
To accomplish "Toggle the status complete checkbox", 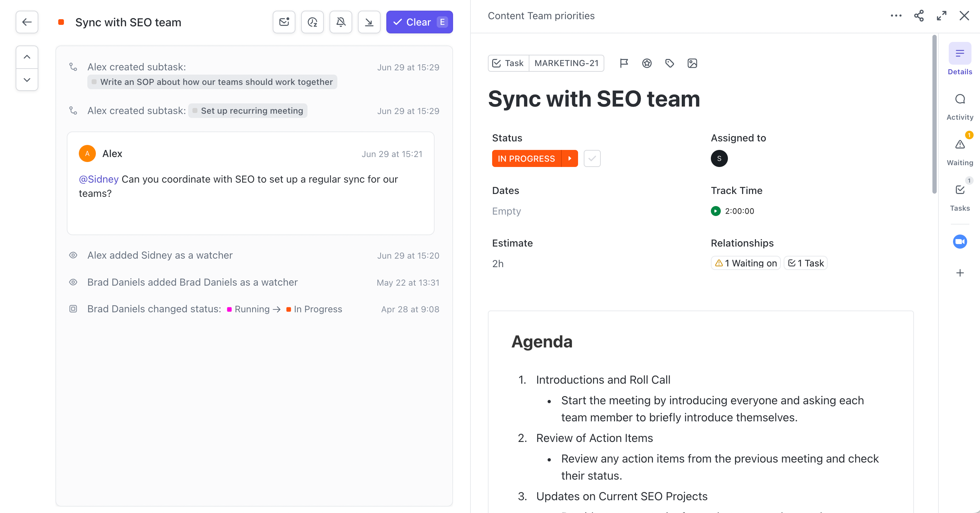I will [x=592, y=158].
